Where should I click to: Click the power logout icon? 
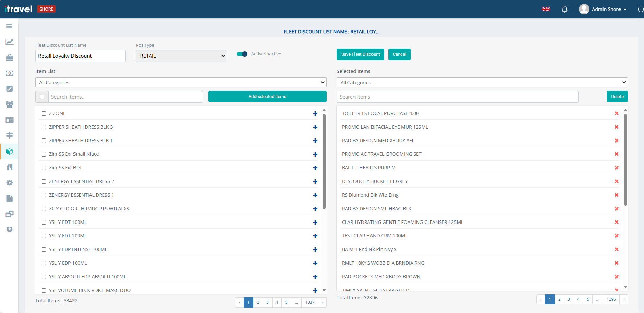[640, 9]
